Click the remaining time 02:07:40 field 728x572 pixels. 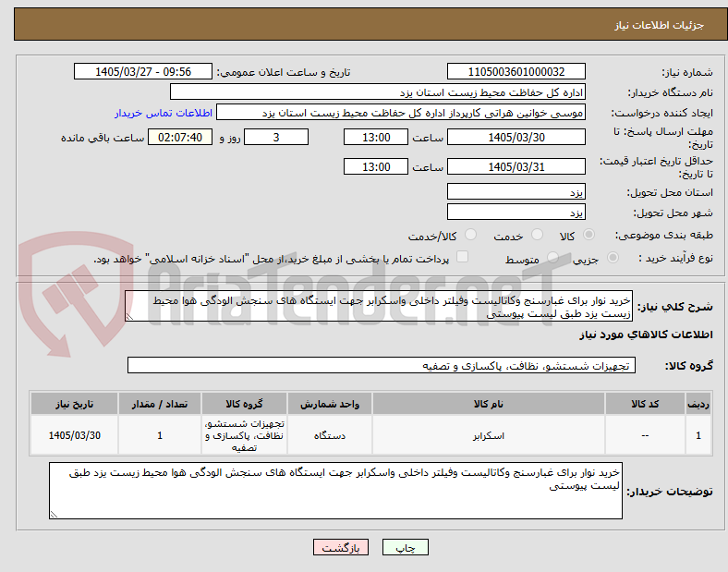pos(180,138)
